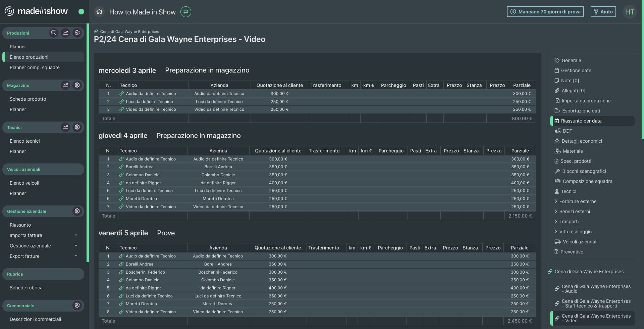Expand the Gestione aziendale submenu item
The image size is (644, 329).
(x=76, y=246)
